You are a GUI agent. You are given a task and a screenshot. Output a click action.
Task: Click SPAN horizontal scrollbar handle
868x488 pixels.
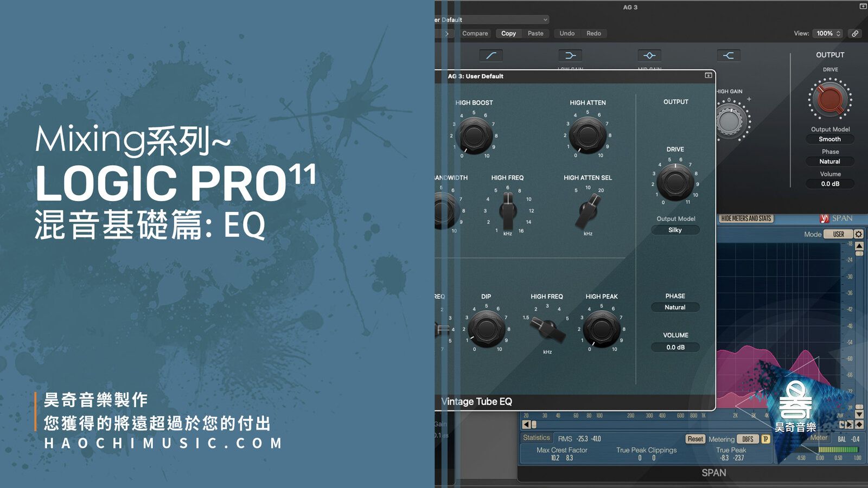pos(534,425)
